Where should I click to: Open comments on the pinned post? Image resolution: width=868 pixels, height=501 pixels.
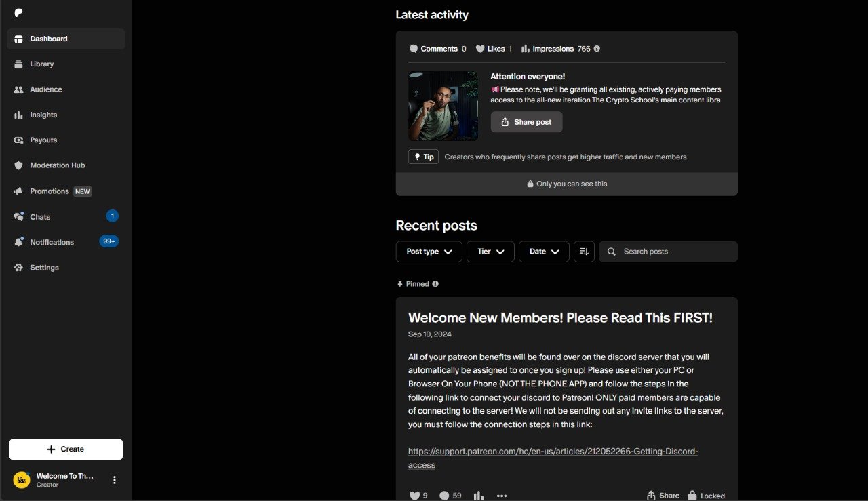444,496
